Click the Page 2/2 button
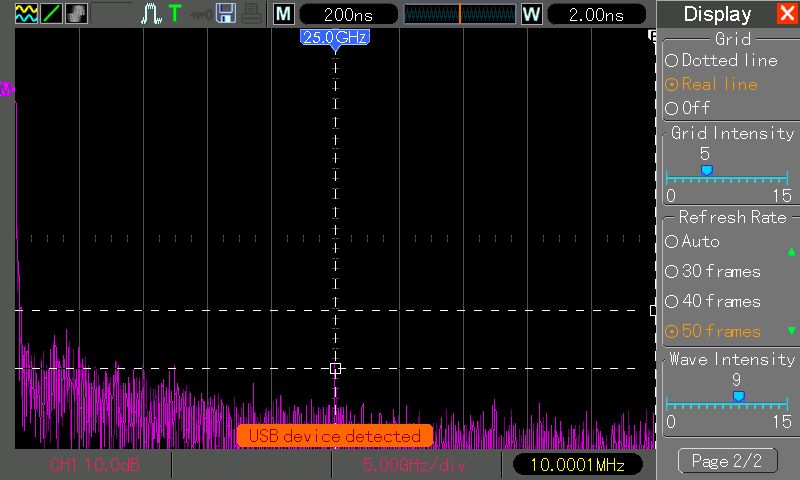Image resolution: width=800 pixels, height=480 pixels. [727, 461]
